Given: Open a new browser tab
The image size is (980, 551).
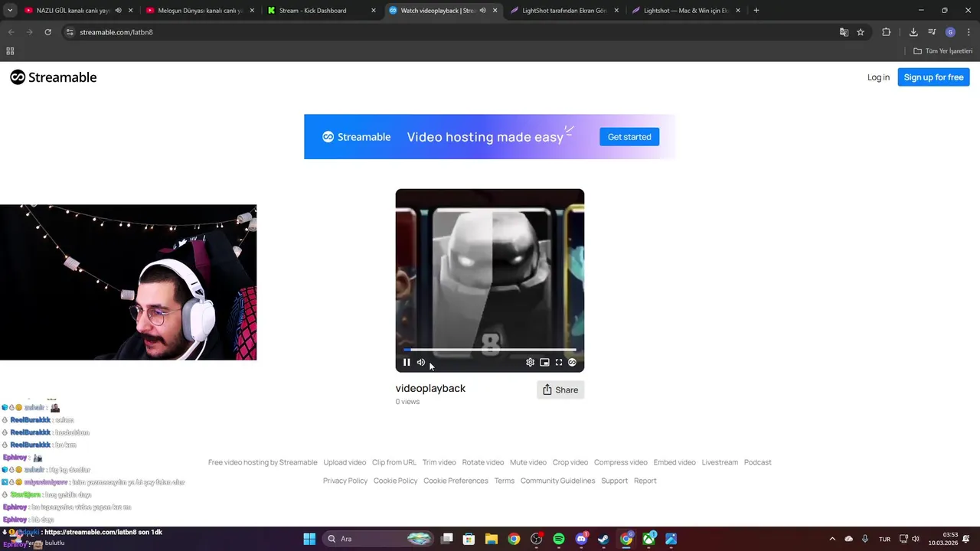Looking at the screenshot, I should tap(756, 11).
